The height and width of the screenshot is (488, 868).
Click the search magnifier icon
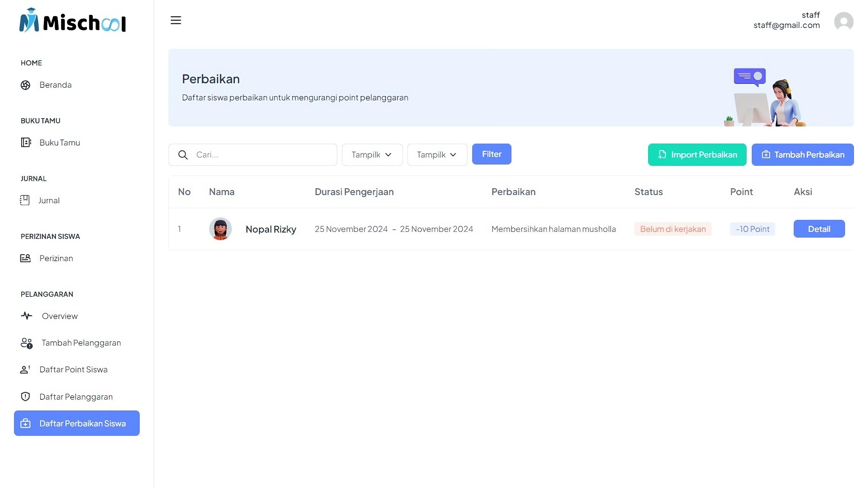tap(183, 155)
